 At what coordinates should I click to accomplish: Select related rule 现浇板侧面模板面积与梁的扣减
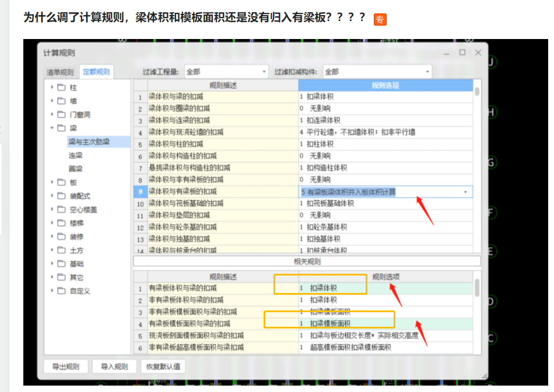pos(223,336)
